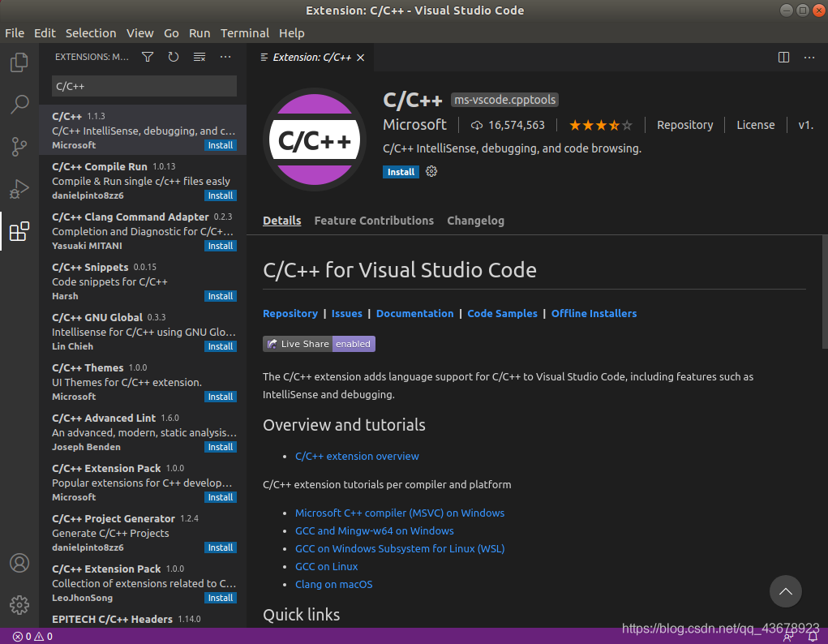828x644 pixels.
Task: Switch to the Details tab
Action: [x=282, y=221]
